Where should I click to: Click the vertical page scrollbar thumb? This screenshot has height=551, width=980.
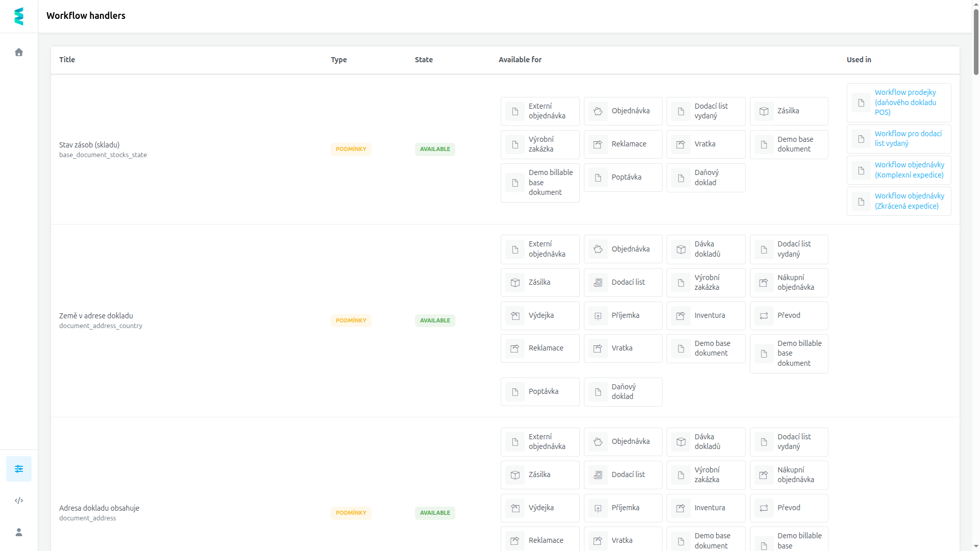[x=976, y=41]
